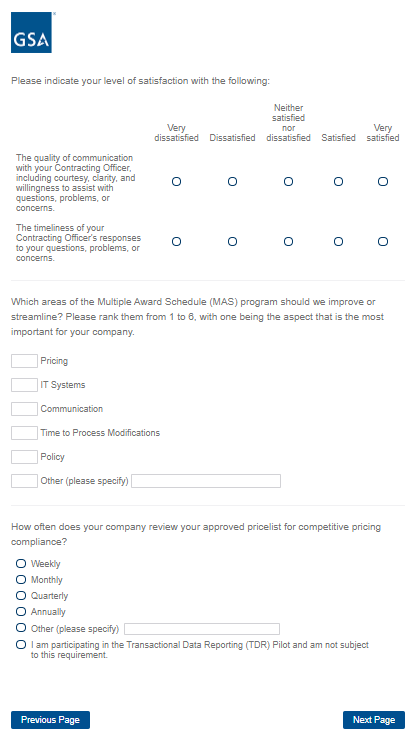The image size is (418, 738).
Task: Select the TDR Pilot participation option
Action: pyautogui.click(x=21, y=644)
